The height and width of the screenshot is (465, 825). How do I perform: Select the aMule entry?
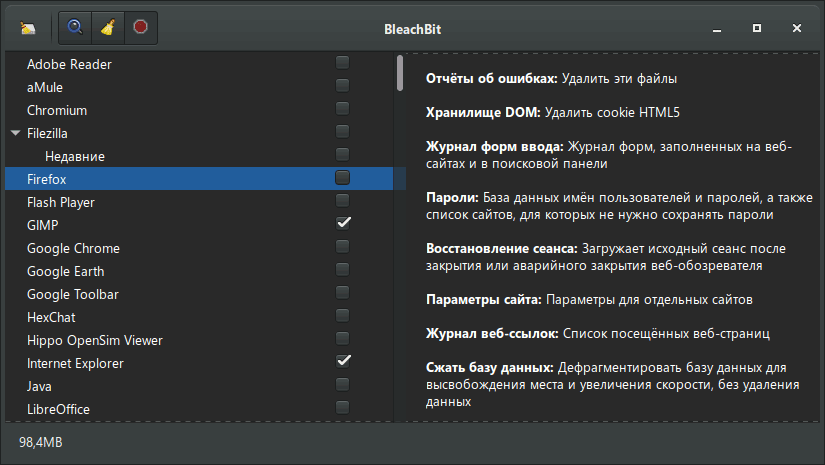(x=199, y=87)
